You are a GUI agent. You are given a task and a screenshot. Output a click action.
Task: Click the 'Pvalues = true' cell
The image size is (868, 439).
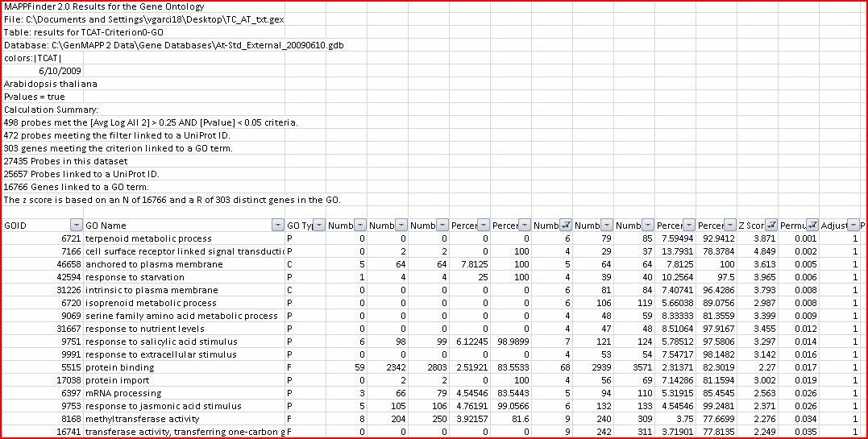click(35, 97)
